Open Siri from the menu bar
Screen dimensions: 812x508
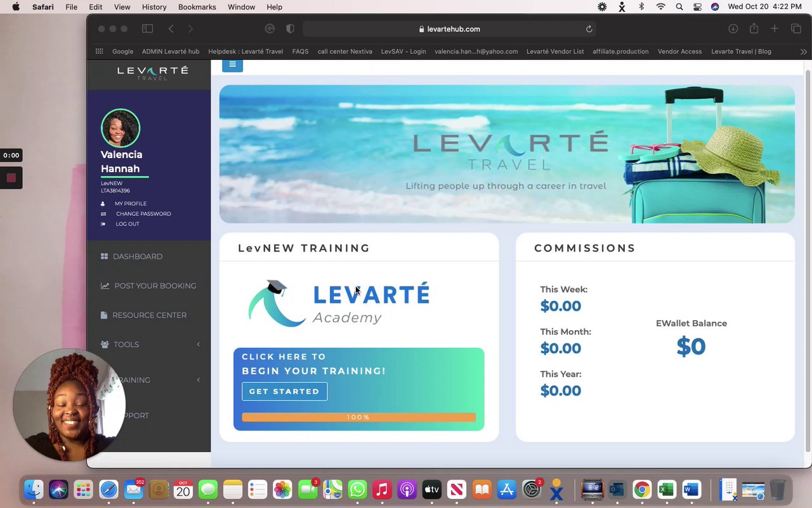click(x=715, y=7)
